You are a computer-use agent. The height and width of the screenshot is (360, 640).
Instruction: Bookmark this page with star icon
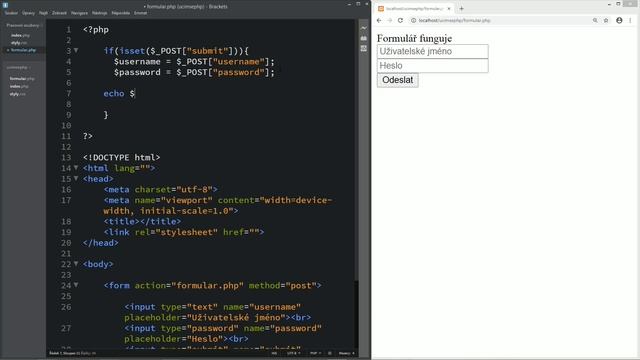606,20
